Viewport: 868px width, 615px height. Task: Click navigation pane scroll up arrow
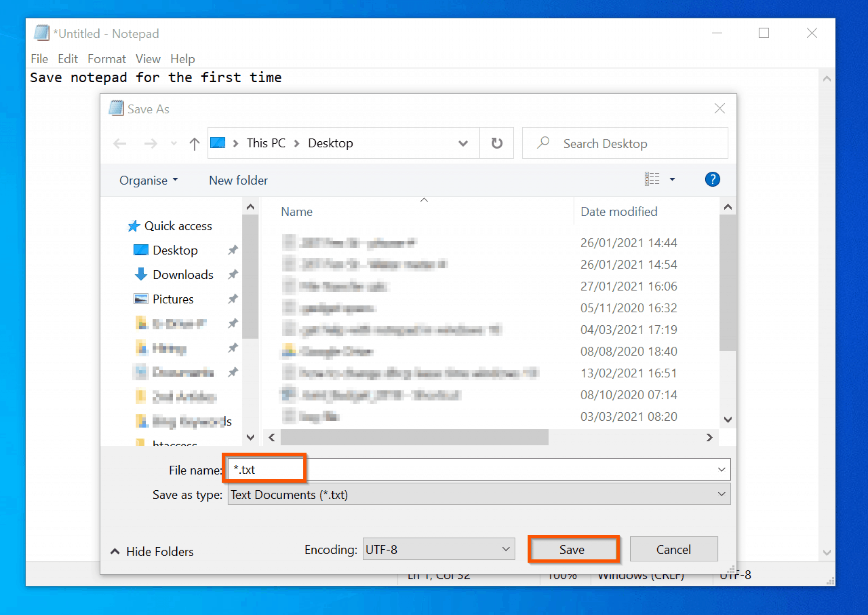click(250, 207)
